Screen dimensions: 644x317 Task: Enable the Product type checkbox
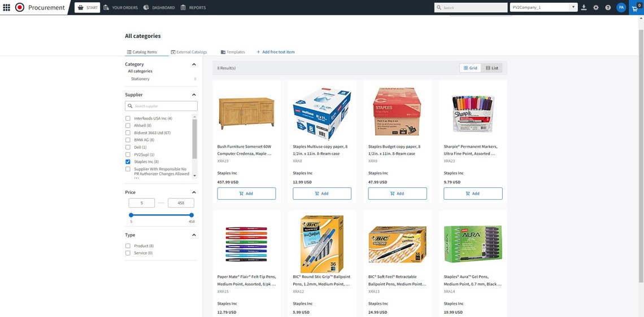128,246
